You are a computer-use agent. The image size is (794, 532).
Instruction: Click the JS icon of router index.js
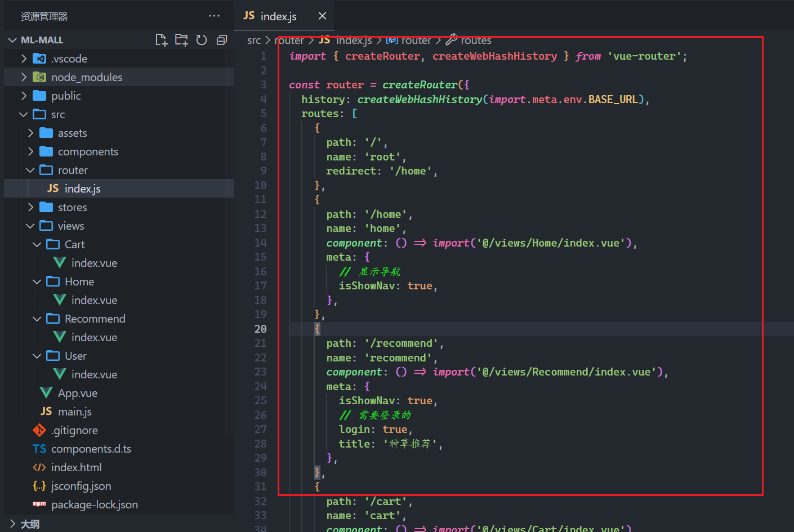(x=53, y=189)
